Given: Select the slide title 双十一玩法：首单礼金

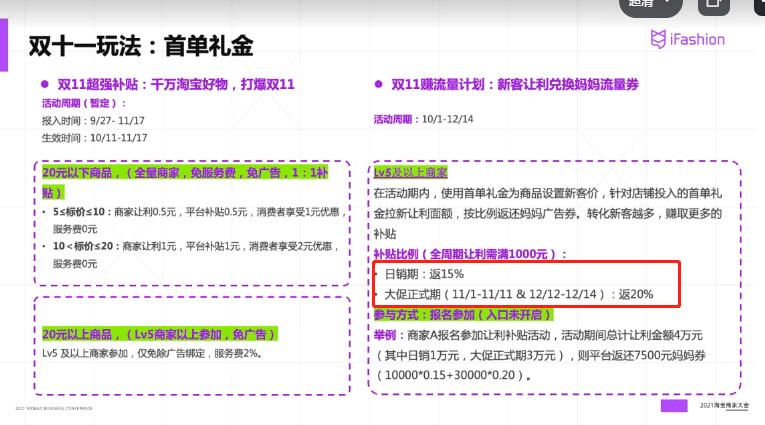Looking at the screenshot, I should pyautogui.click(x=140, y=46).
